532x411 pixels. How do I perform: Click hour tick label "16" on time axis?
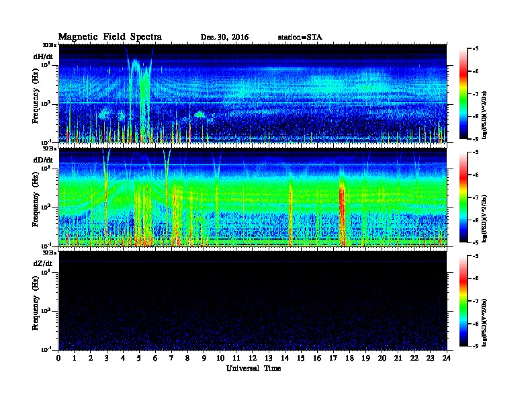pyautogui.click(x=317, y=359)
